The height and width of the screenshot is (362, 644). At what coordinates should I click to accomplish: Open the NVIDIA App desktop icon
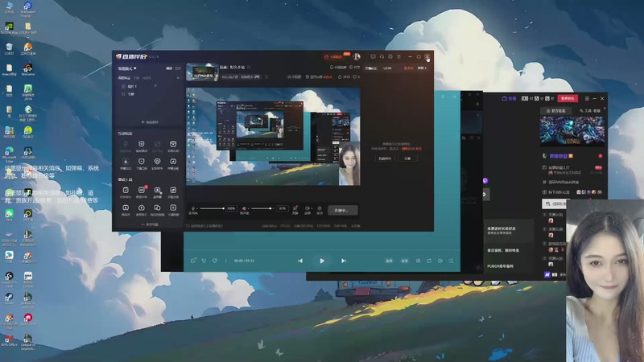pos(9,29)
